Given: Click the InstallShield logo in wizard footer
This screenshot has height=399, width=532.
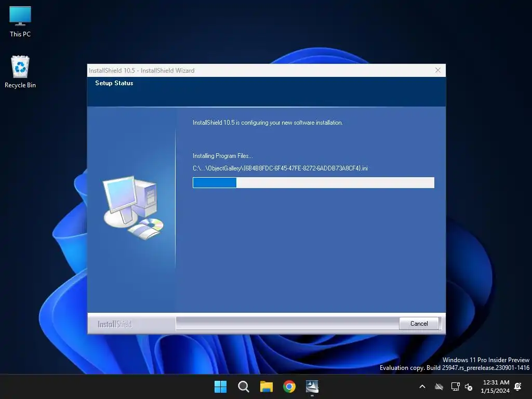Looking at the screenshot, I should coord(115,324).
